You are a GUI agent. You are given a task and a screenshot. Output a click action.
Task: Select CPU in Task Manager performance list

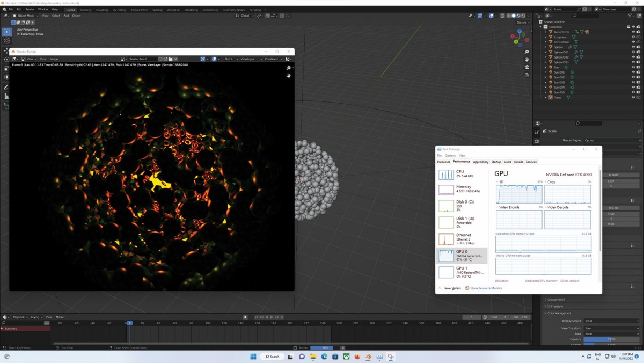tap(463, 174)
